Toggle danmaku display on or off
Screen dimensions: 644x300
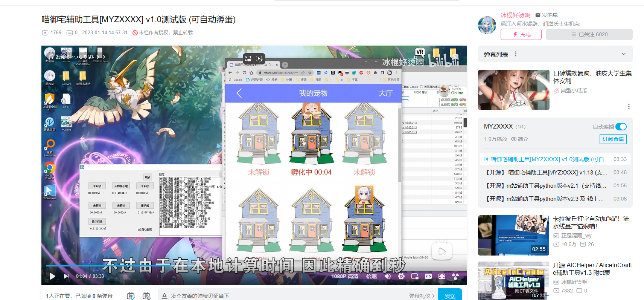[131, 296]
